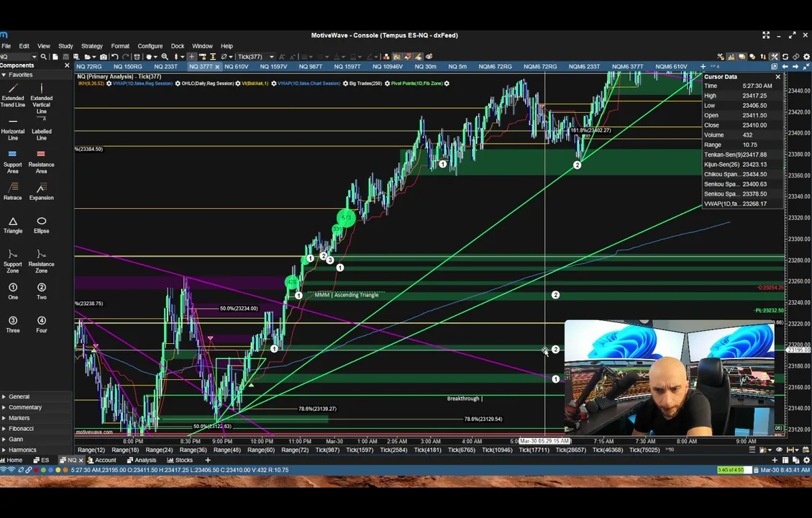The height and width of the screenshot is (518, 812).
Task: Toggle the eye icon in bottom-right chart bar
Action: [779, 450]
